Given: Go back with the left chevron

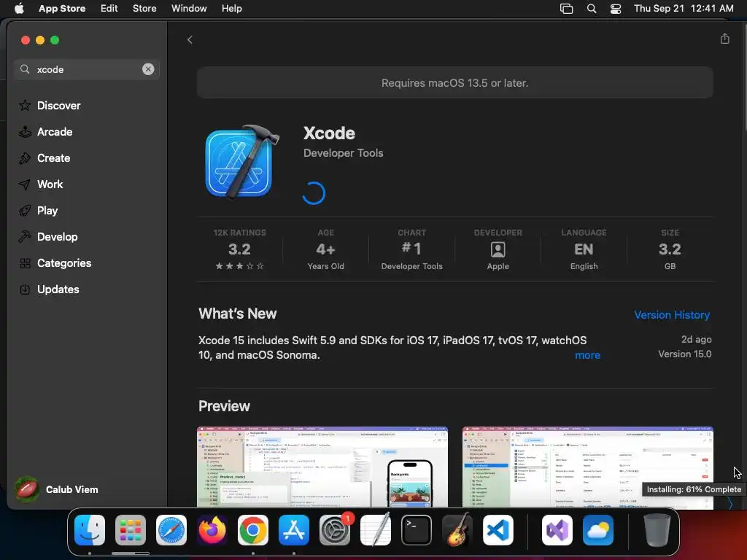Looking at the screenshot, I should pos(190,39).
